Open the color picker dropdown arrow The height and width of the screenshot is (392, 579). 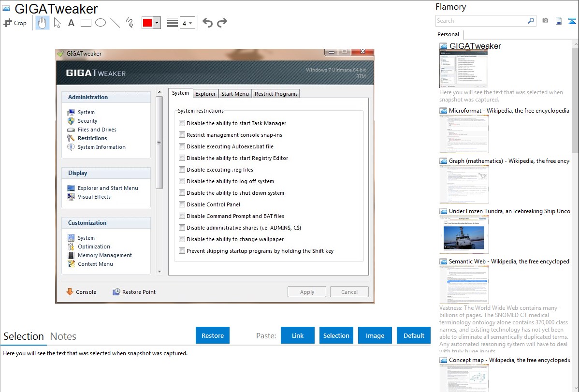[157, 23]
